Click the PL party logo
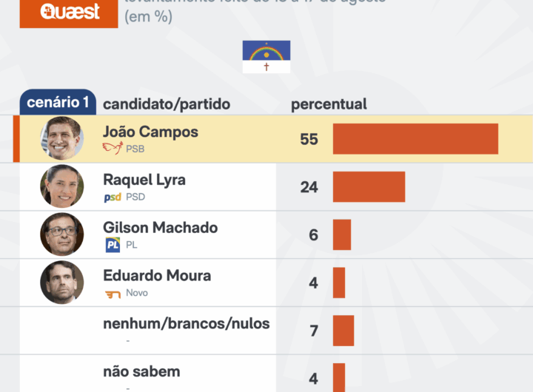 tap(113, 245)
